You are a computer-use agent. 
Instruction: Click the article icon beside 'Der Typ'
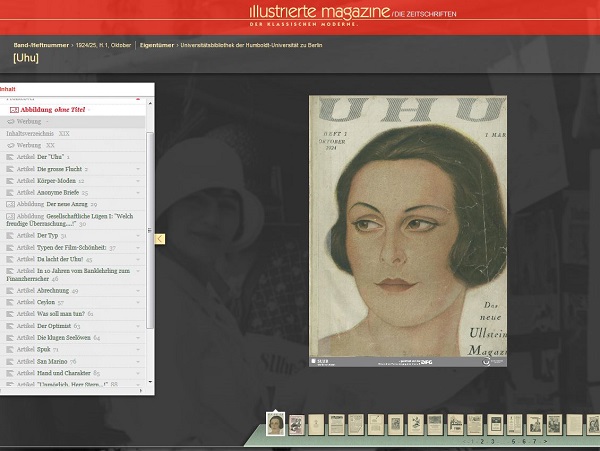pyautogui.click(x=10, y=236)
